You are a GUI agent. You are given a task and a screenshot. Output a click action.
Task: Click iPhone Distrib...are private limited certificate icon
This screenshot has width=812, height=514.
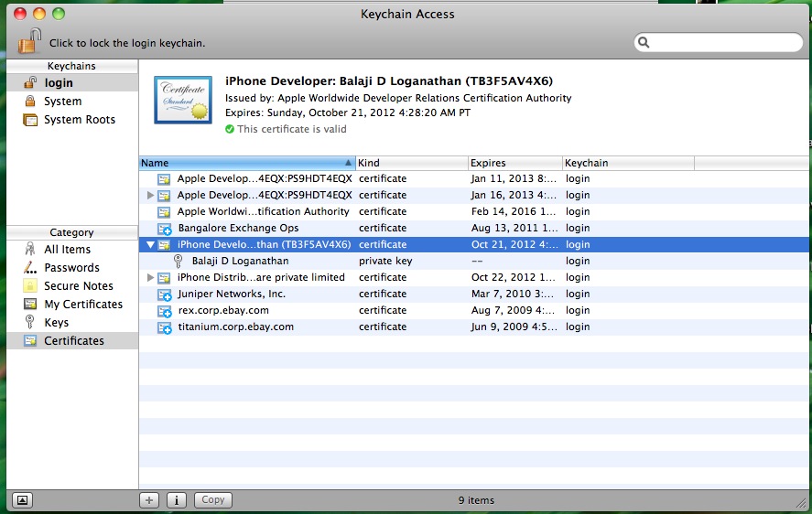(164, 278)
